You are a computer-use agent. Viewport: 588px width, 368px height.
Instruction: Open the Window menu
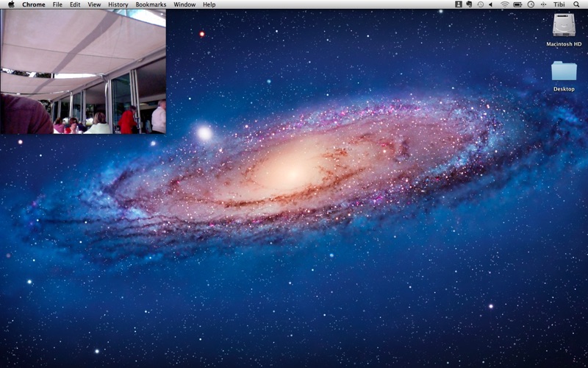(184, 4)
